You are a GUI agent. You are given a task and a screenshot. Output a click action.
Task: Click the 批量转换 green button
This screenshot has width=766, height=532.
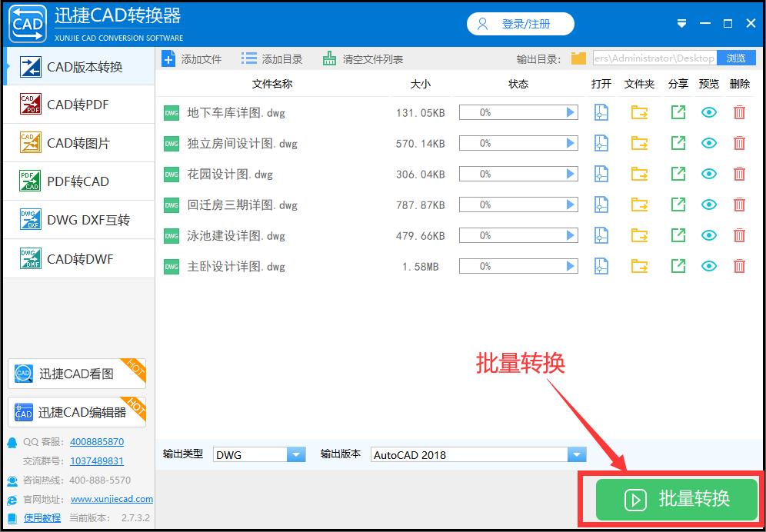coord(671,499)
